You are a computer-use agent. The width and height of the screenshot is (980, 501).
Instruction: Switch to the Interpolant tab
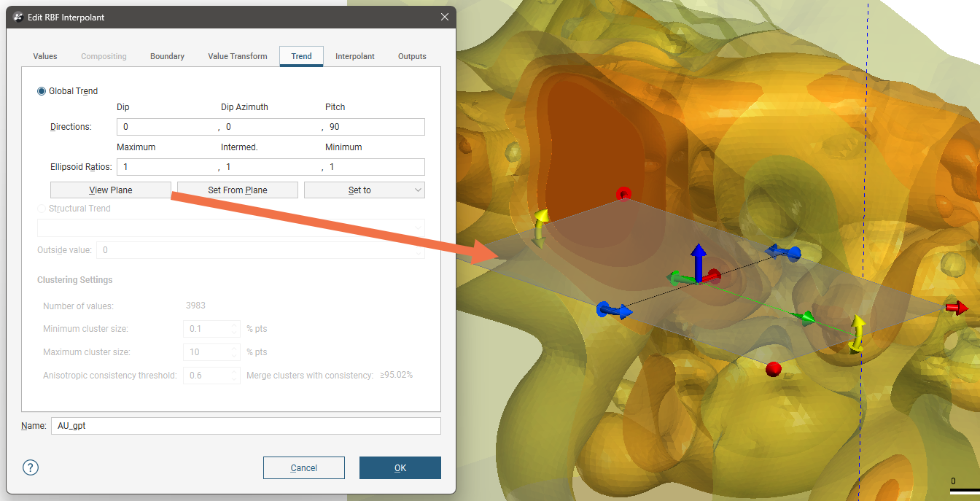[354, 56]
